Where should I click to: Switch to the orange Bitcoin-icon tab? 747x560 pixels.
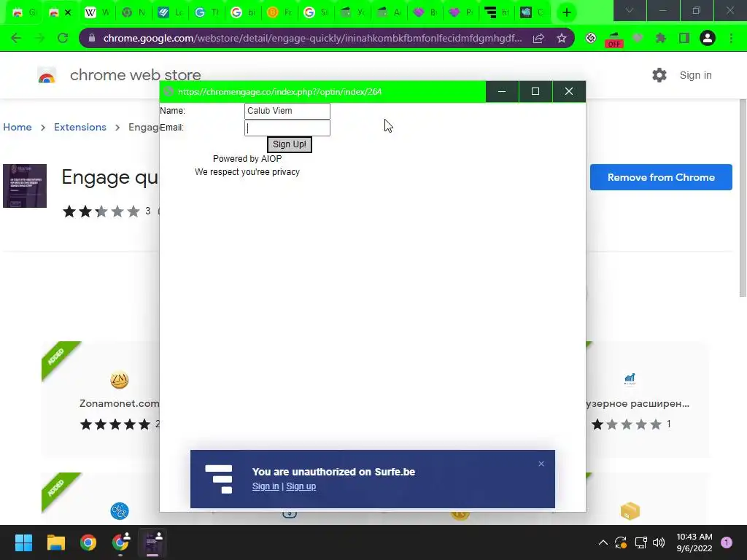(x=279, y=13)
